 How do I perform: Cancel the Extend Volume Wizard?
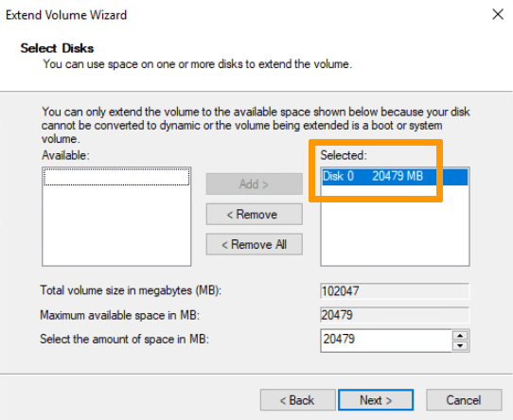pos(464,400)
